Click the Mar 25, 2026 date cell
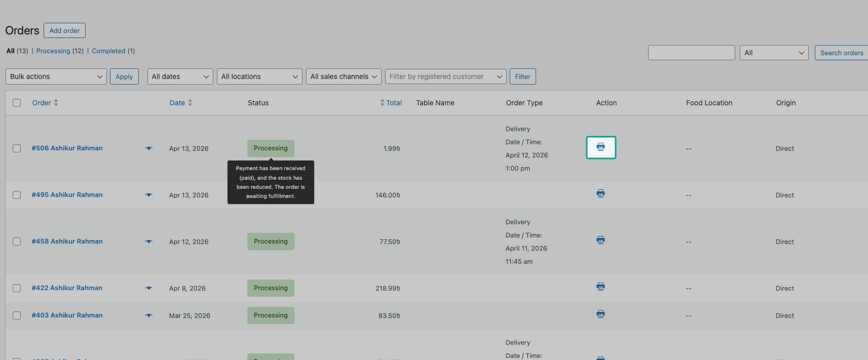868x360 pixels. [190, 315]
